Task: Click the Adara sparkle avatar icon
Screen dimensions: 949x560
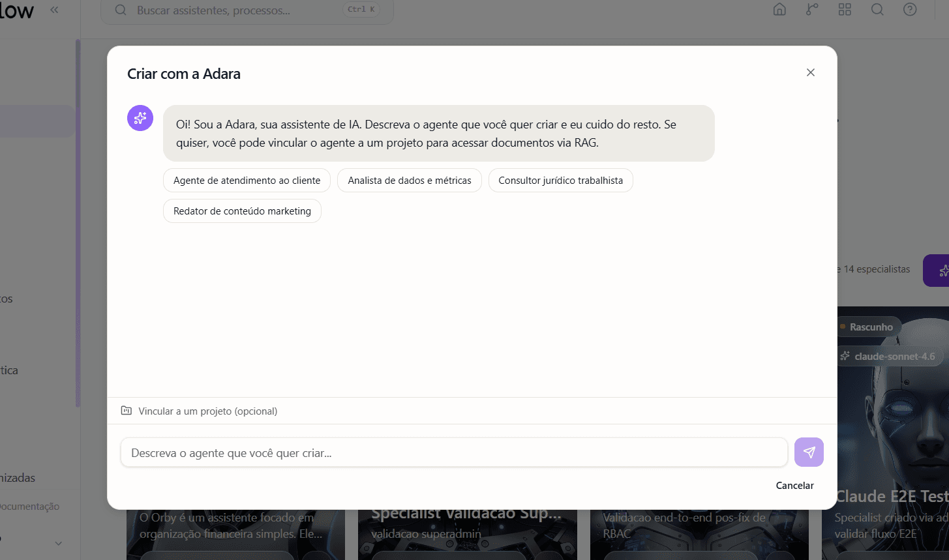Action: 140,118
